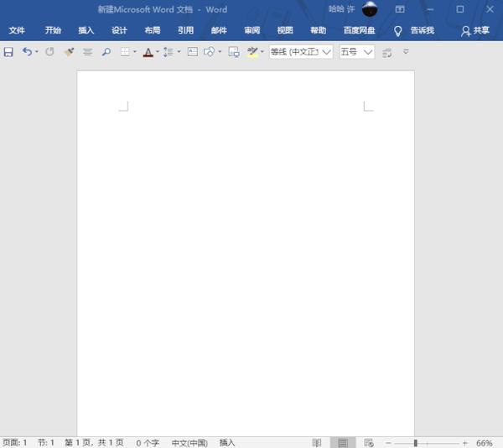Screen dimensions: 503x448
Task: Select the Format Painter brush icon
Action: pos(69,52)
